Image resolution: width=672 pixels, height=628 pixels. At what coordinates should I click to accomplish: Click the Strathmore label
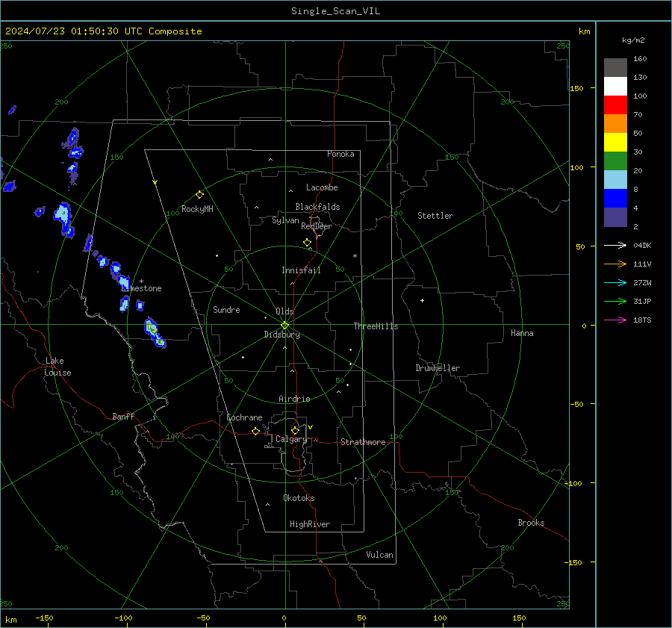[363, 442]
